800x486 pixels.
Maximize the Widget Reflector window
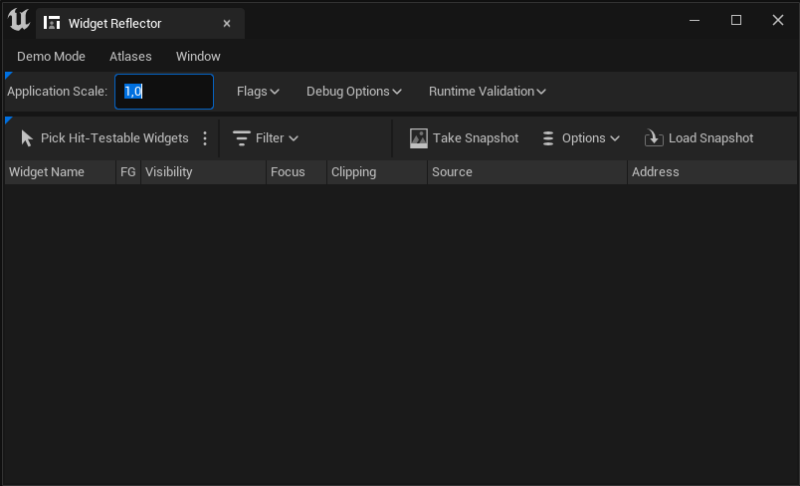click(736, 20)
